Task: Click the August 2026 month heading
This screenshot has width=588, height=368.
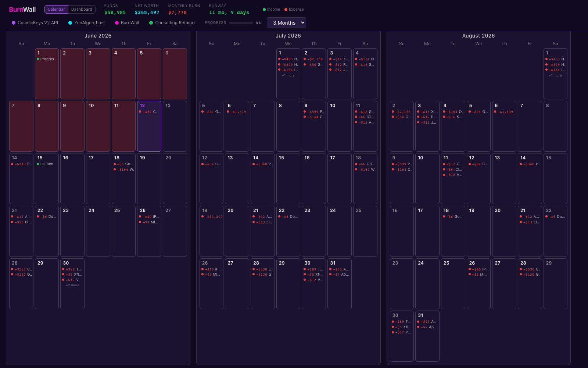Action: (x=478, y=36)
